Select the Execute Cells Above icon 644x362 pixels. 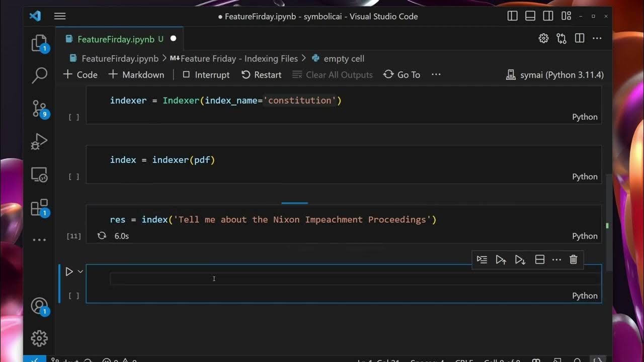[501, 259]
